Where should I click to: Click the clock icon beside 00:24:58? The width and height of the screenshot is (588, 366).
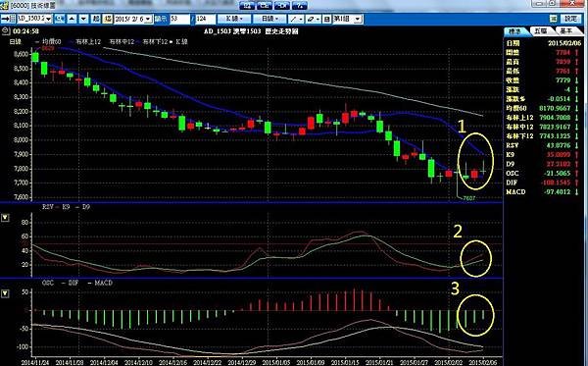pos(6,31)
